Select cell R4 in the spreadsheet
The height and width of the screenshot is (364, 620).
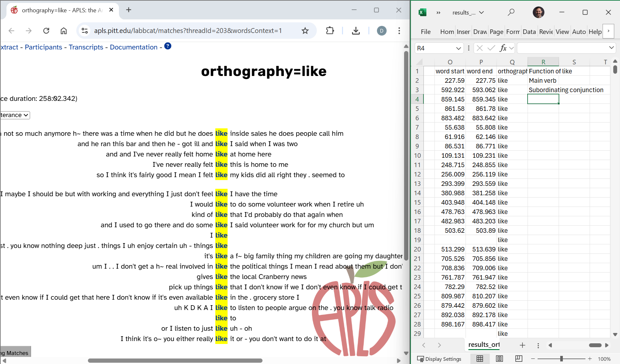[x=543, y=99]
